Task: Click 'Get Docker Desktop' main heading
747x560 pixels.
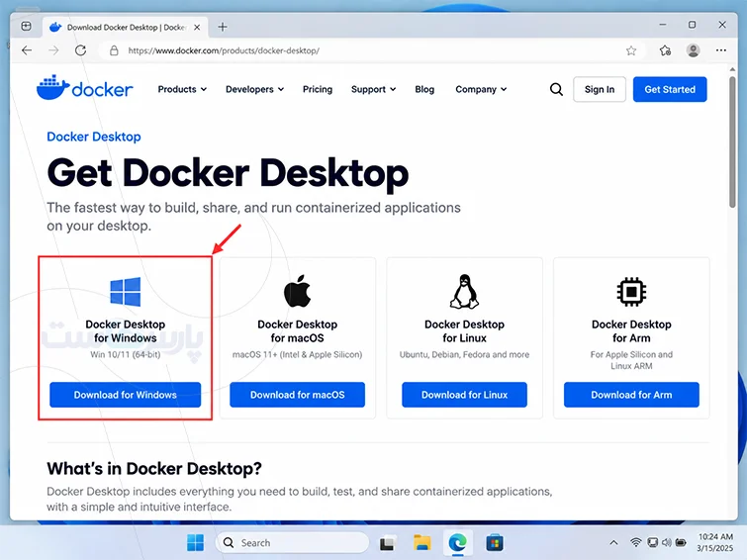Action: 228,173
